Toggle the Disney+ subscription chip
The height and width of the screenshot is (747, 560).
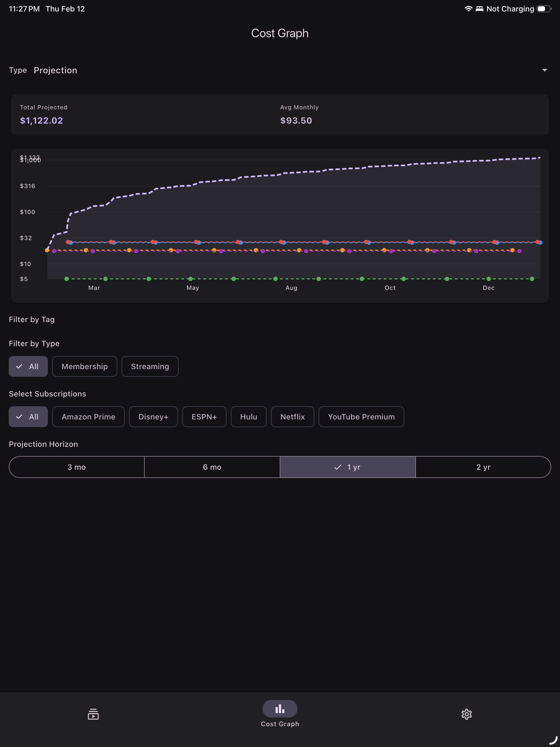click(153, 417)
